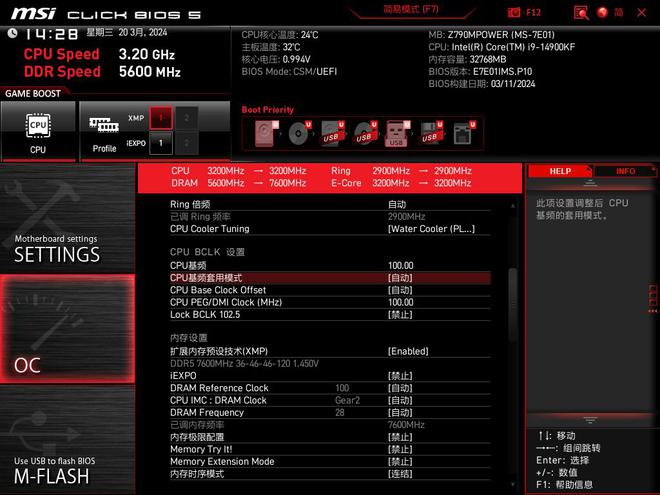Viewport: 660px width, 495px height.
Task: Click the scroll-down arrow of settings list
Action: pos(513,484)
